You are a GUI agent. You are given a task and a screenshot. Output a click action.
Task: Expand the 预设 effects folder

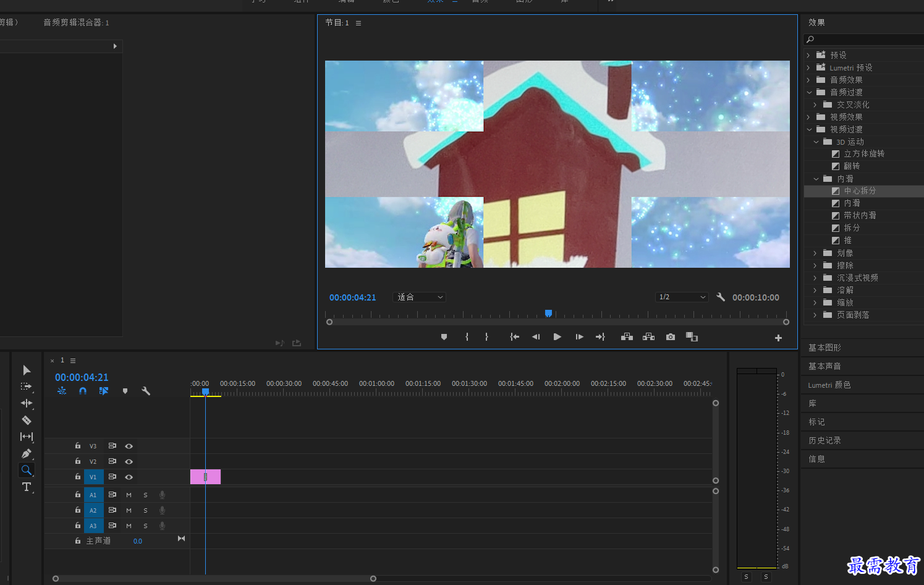point(808,55)
